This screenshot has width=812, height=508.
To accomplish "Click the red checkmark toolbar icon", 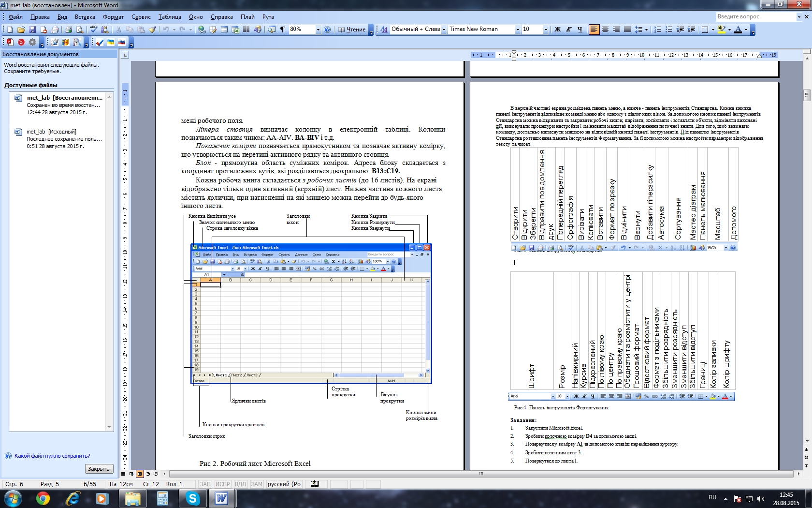I will click(100, 43).
